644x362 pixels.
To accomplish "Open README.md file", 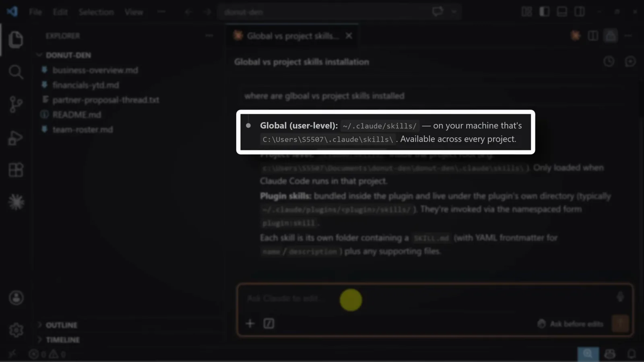I will (76, 115).
